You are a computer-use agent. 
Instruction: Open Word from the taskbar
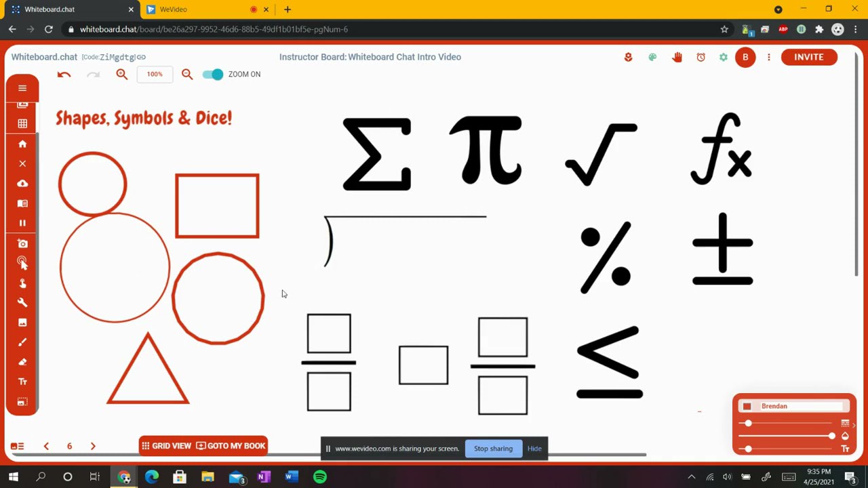292,477
